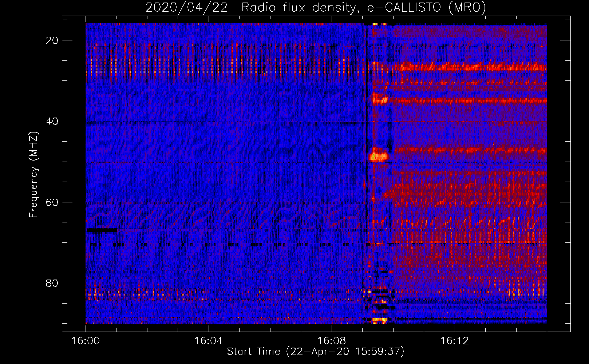Click the red burst near 34 MHz at 16:09

pos(379,99)
